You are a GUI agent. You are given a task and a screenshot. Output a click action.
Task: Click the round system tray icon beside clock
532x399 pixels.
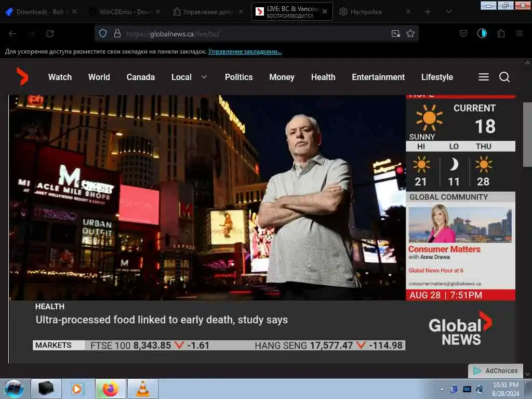point(480,389)
